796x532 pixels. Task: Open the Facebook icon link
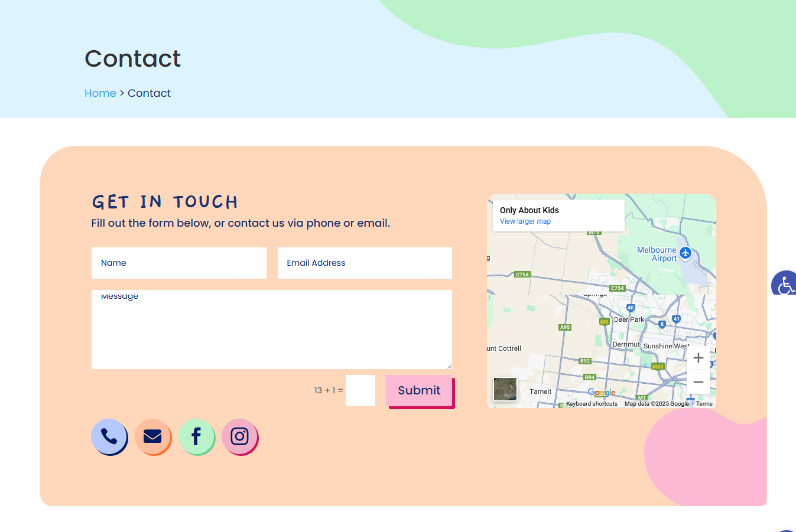pyautogui.click(x=196, y=436)
